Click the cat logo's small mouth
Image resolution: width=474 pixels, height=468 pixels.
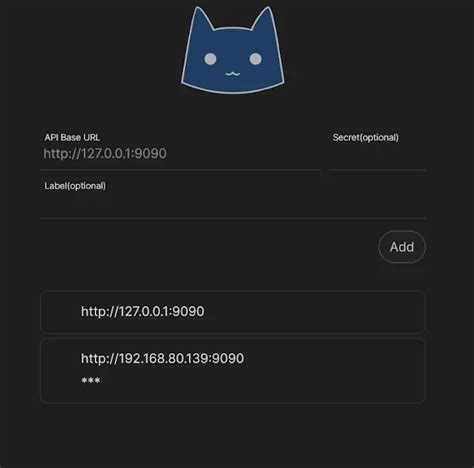click(x=233, y=74)
